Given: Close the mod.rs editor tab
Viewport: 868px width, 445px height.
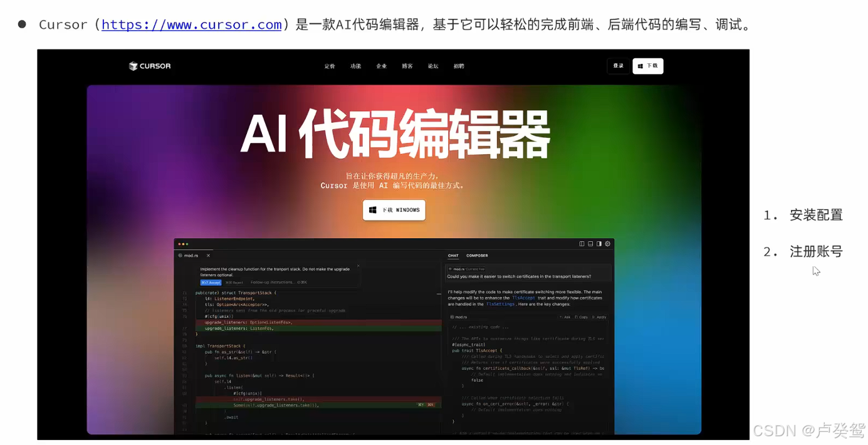Looking at the screenshot, I should (208, 256).
